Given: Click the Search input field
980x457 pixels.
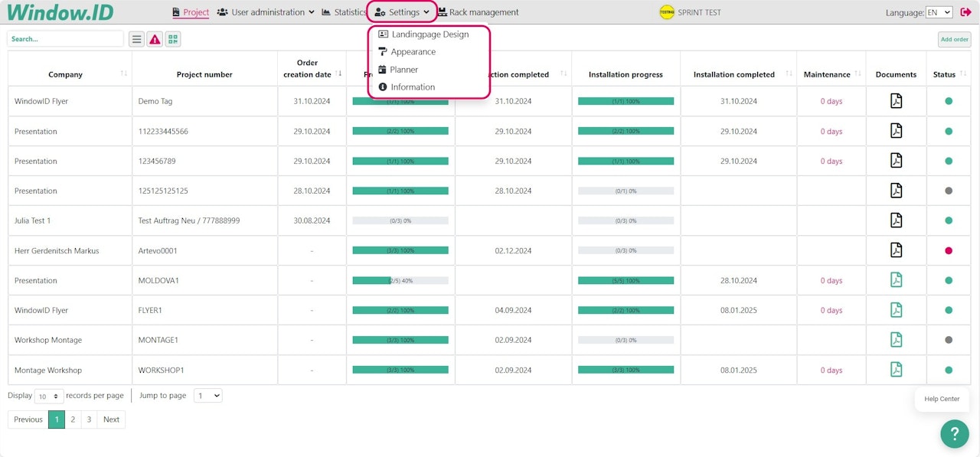Looking at the screenshot, I should coord(65,39).
